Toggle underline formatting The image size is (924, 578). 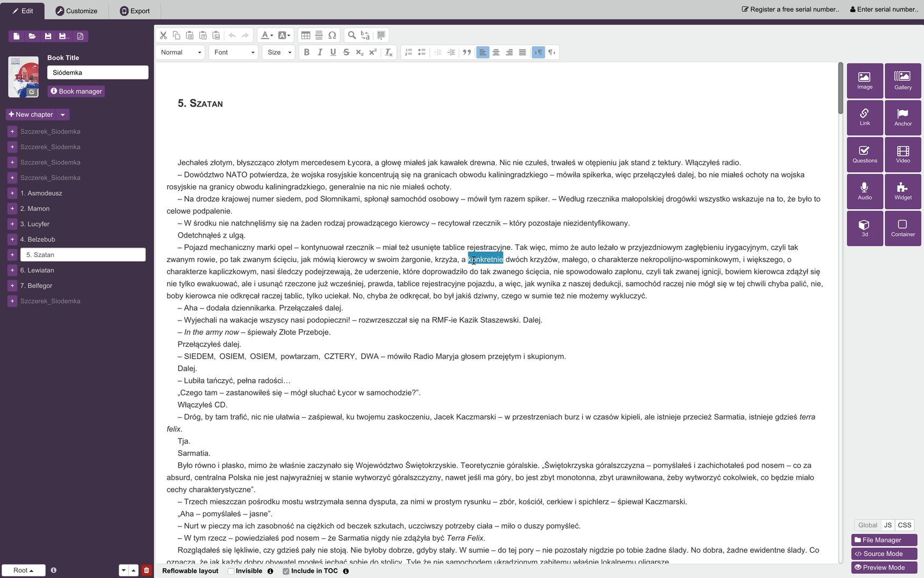[333, 52]
